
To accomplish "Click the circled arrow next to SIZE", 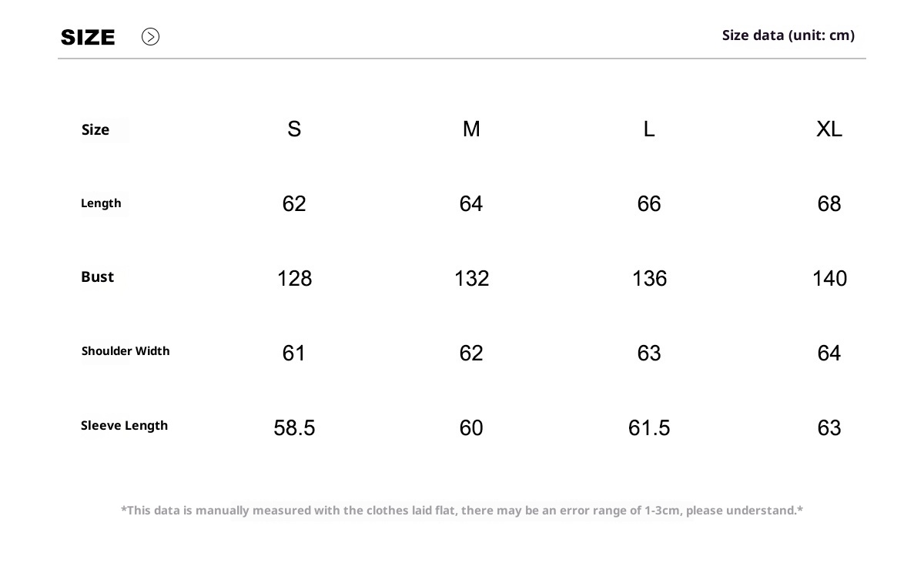I will (x=150, y=37).
